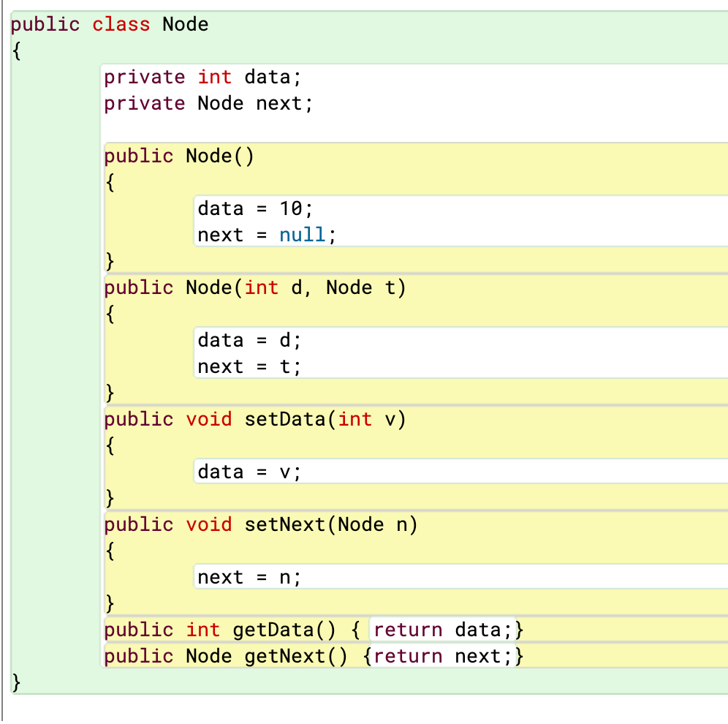
Task: Click the 'public Node getNext()' method header
Action: click(x=226, y=656)
